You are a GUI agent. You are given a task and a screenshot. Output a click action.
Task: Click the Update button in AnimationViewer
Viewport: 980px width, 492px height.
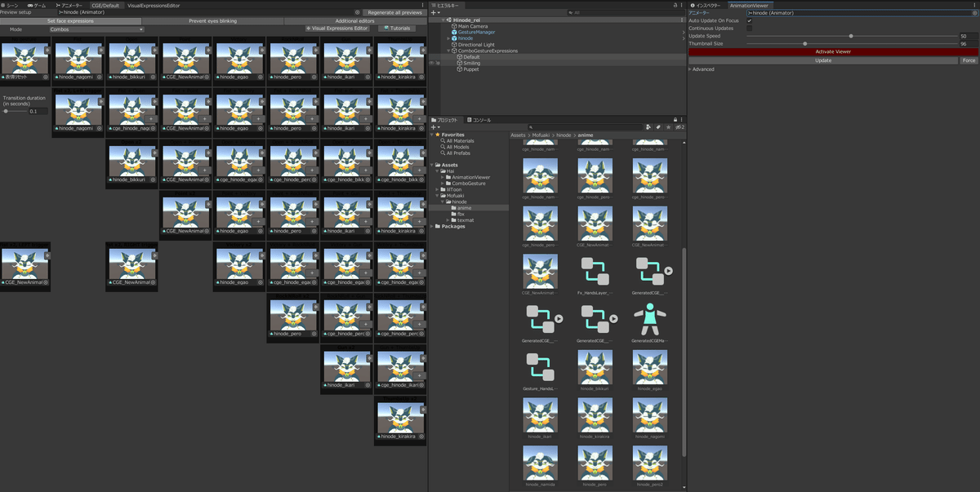823,60
